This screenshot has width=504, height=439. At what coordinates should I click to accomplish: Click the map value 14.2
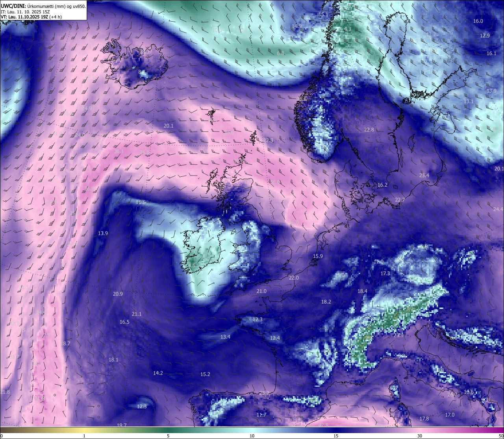click(x=158, y=373)
